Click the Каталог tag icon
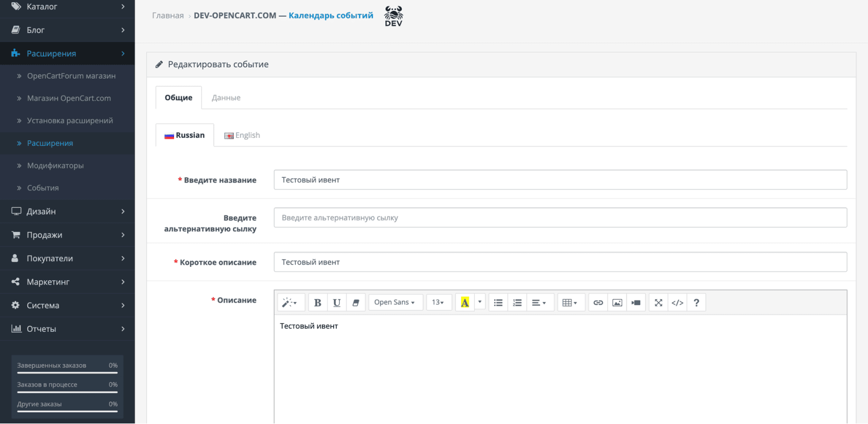 [16, 7]
